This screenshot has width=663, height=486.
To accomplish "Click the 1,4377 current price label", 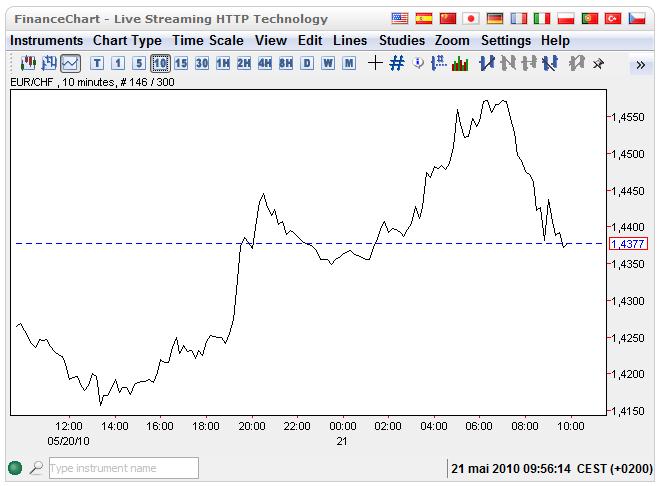I will [x=628, y=244].
